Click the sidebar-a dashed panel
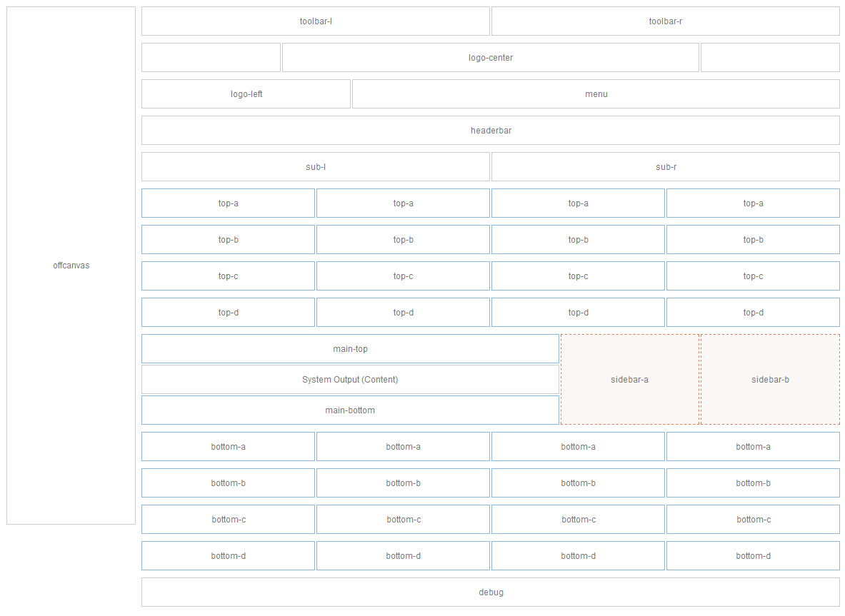The image size is (845, 616). [x=629, y=379]
